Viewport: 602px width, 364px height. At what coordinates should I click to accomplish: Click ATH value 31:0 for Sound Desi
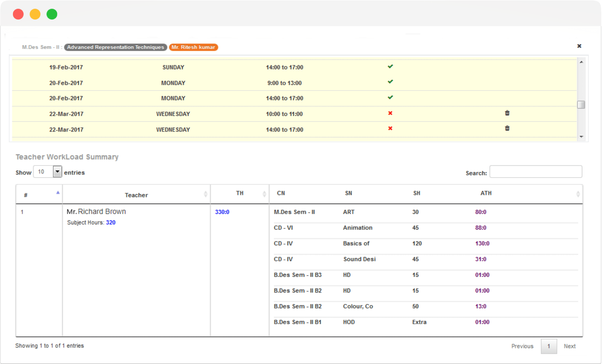[481, 259]
